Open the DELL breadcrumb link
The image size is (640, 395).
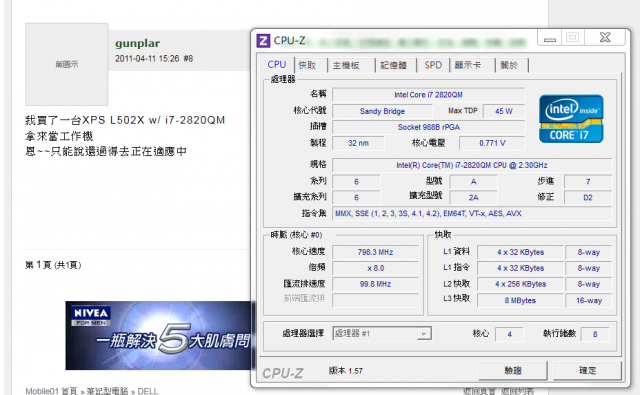148,391
